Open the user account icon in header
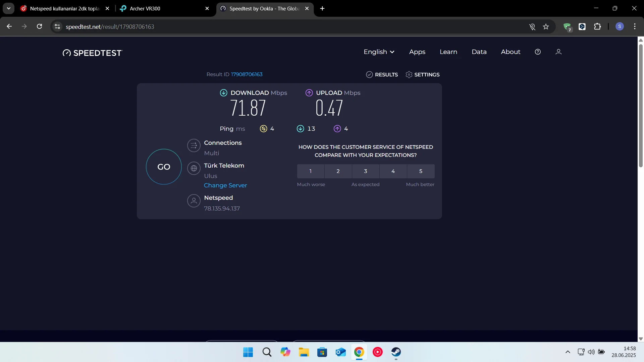Screen dimensions: 644x362 (558, 52)
